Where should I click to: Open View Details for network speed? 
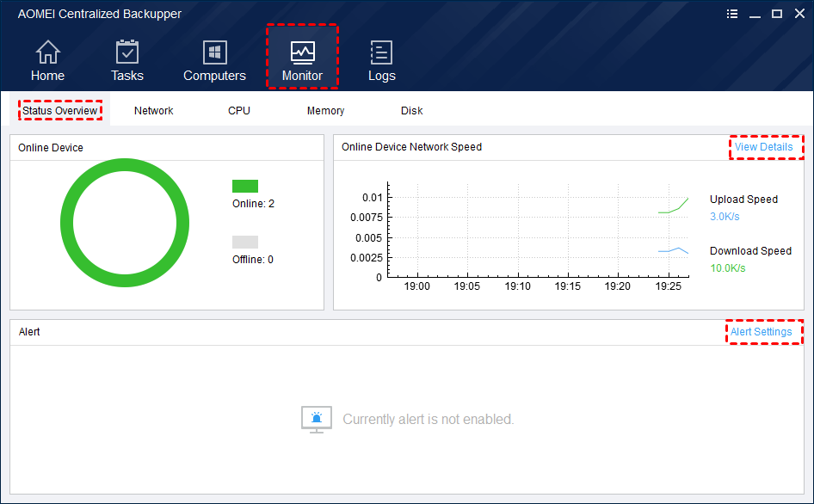point(763,147)
